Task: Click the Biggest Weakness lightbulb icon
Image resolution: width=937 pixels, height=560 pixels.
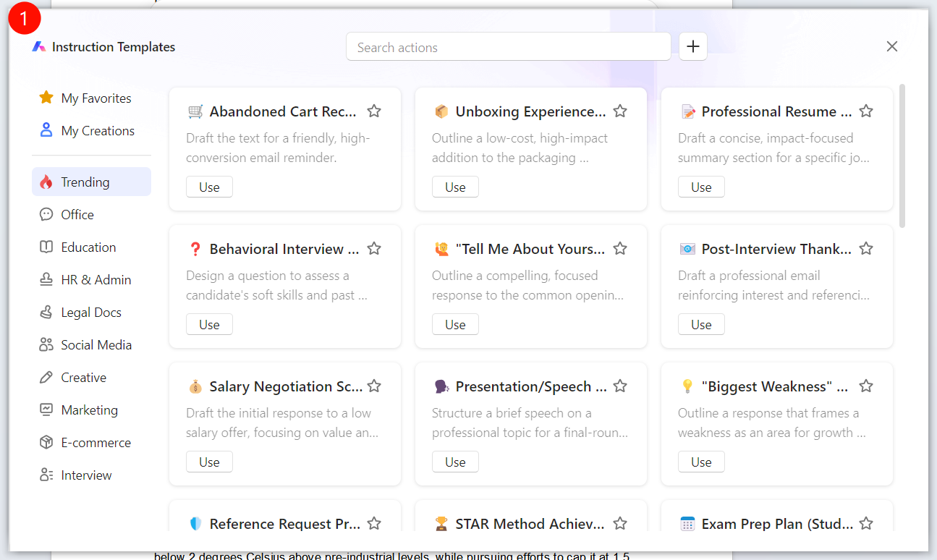Action: (687, 387)
